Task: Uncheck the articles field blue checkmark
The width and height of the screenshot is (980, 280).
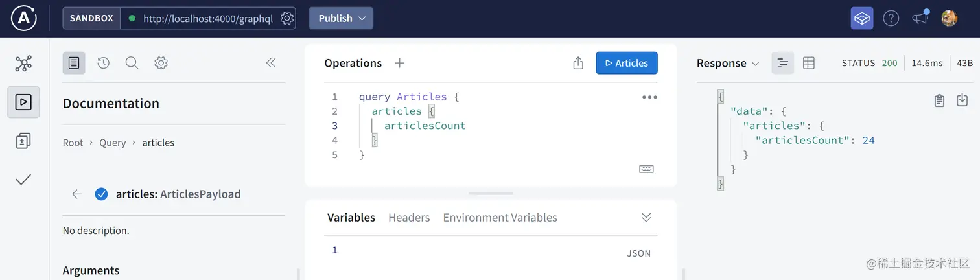Action: (x=101, y=194)
